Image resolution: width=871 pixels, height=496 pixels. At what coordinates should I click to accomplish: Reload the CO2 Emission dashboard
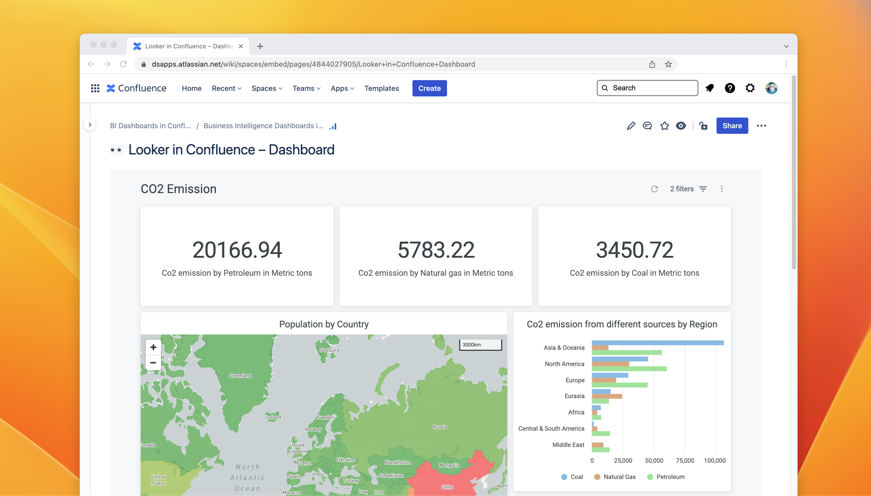tap(654, 189)
